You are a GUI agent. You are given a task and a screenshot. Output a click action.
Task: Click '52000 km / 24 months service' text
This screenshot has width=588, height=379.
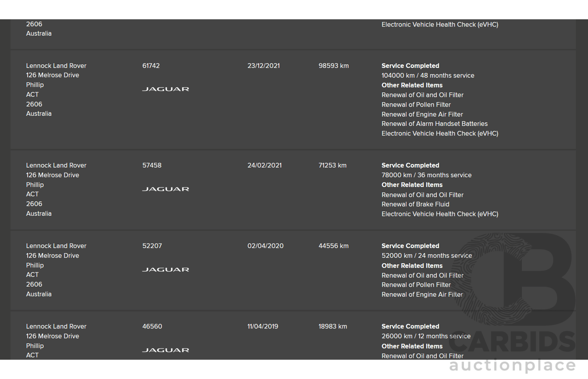(427, 256)
